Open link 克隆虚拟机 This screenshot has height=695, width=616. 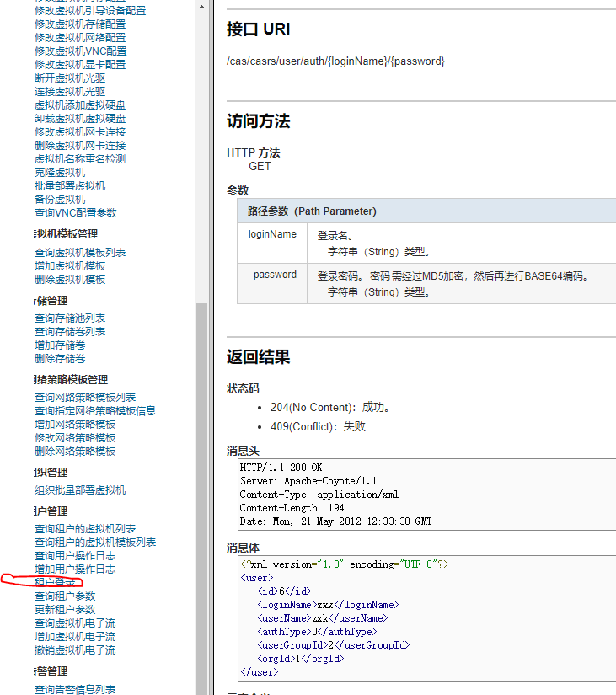[60, 173]
